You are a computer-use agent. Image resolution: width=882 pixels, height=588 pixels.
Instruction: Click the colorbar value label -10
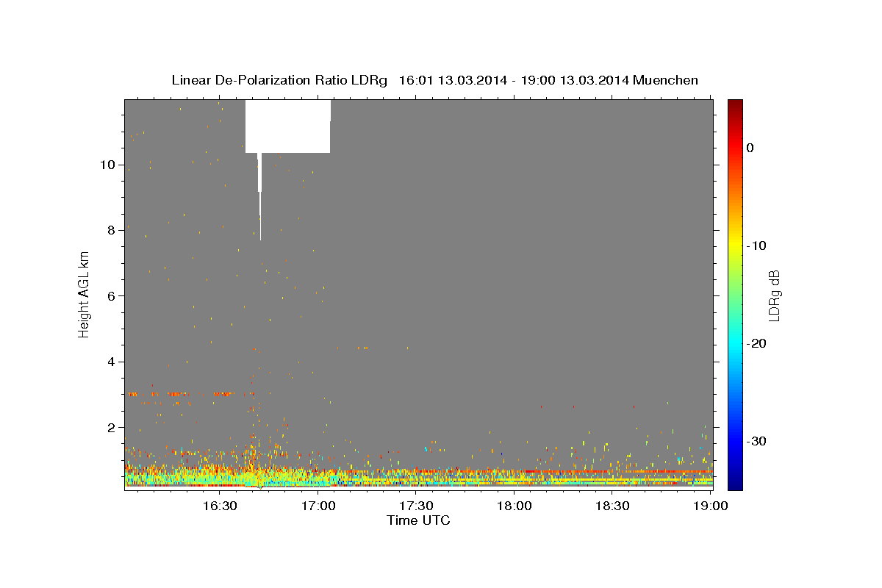[x=756, y=245]
